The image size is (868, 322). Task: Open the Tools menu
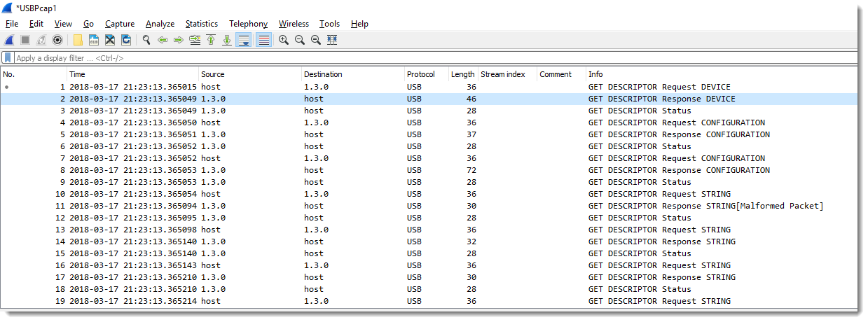[x=329, y=24]
